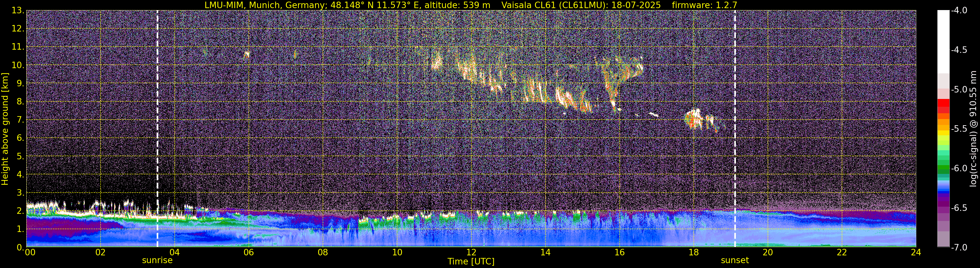
Task: Click the "-5.0" colorbar tick label
Action: point(959,89)
